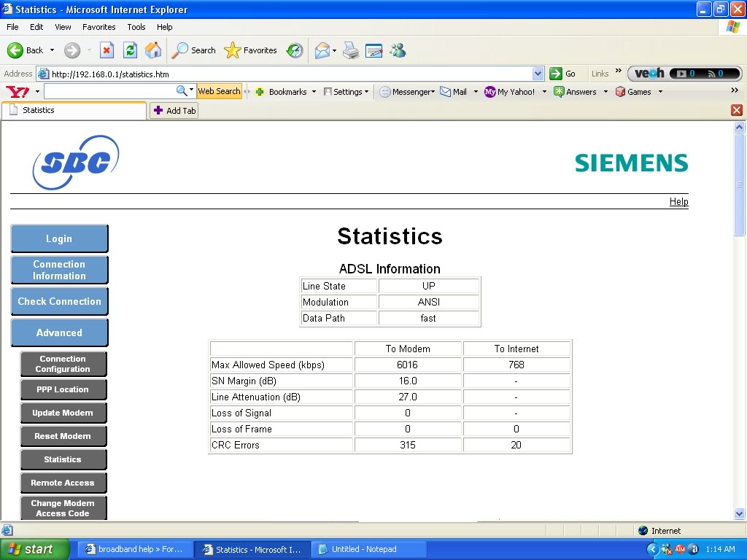Image resolution: width=747 pixels, height=560 pixels.
Task: Click the Check Connection button
Action: (59, 301)
